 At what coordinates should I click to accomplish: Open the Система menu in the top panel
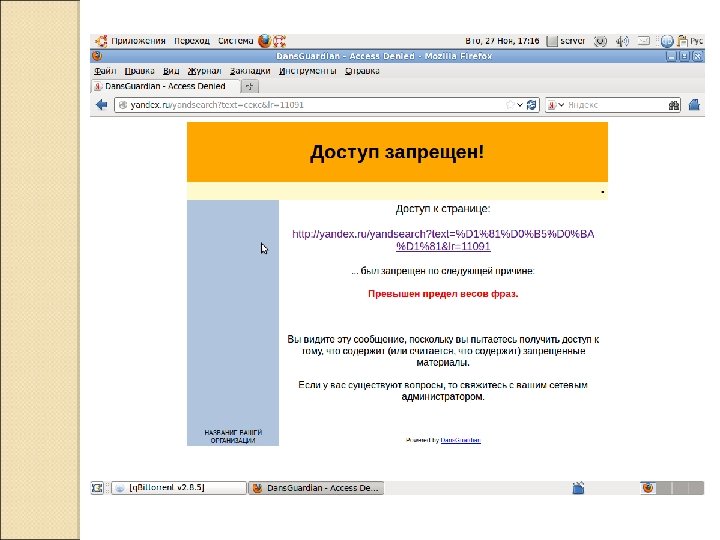coord(235,41)
